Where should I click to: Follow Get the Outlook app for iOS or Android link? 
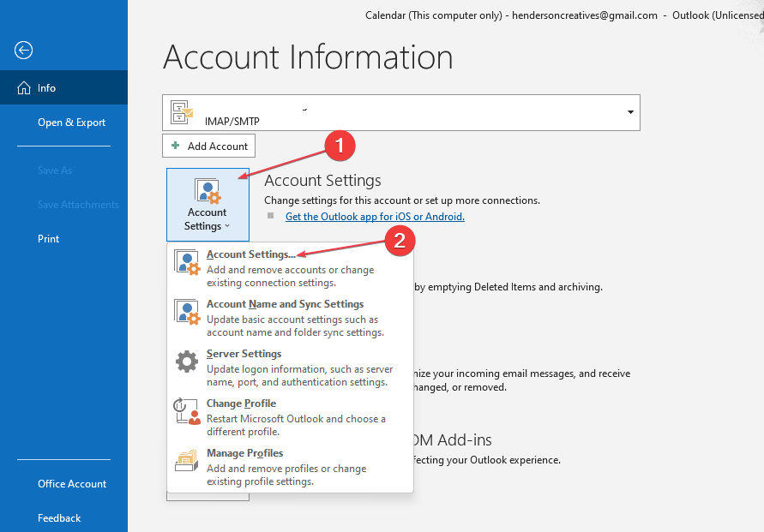click(375, 217)
